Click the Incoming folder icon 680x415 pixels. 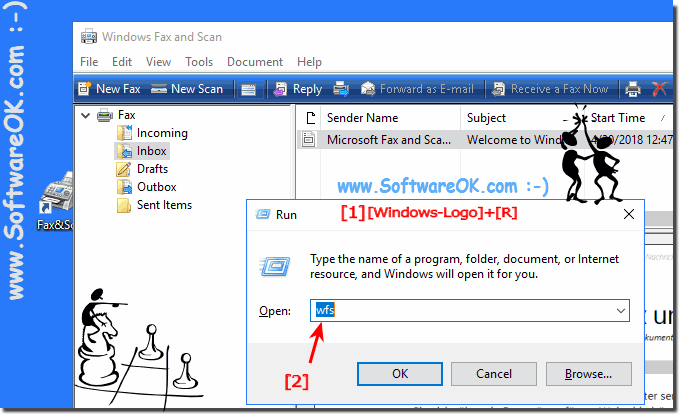(124, 133)
